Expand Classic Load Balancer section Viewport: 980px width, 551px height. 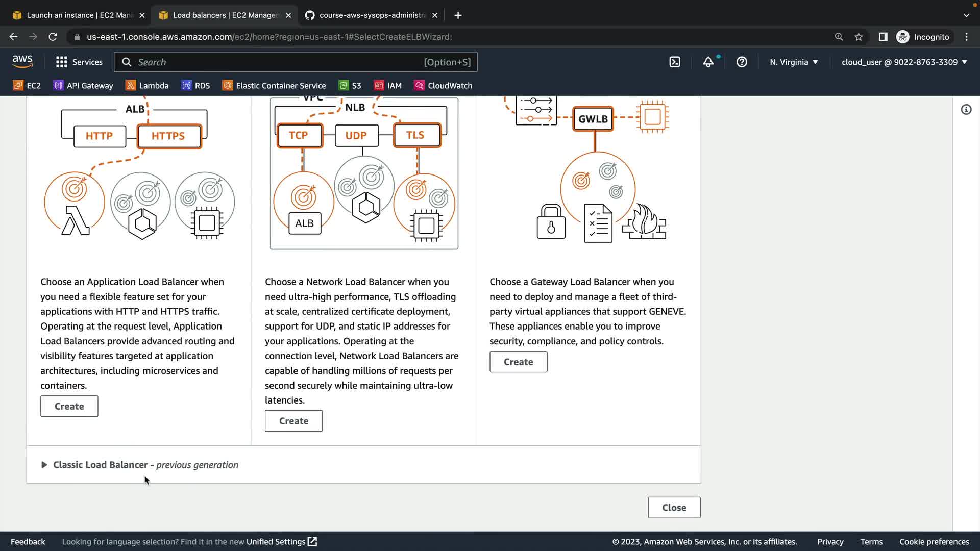click(x=44, y=465)
